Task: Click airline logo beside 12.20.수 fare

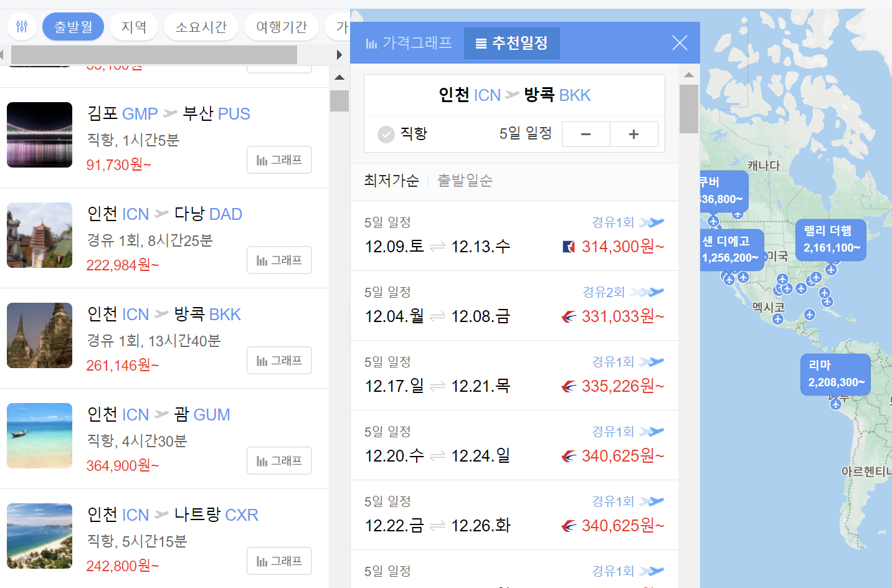Action: (569, 456)
